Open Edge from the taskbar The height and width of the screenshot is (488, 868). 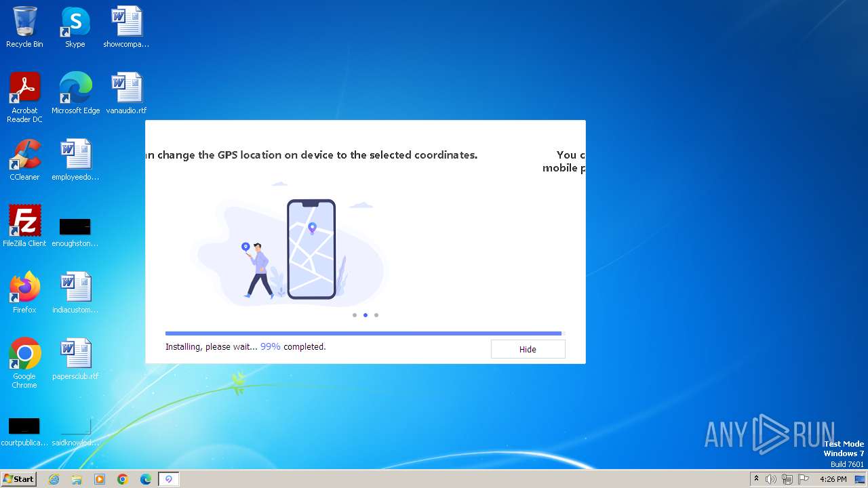pyautogui.click(x=146, y=479)
